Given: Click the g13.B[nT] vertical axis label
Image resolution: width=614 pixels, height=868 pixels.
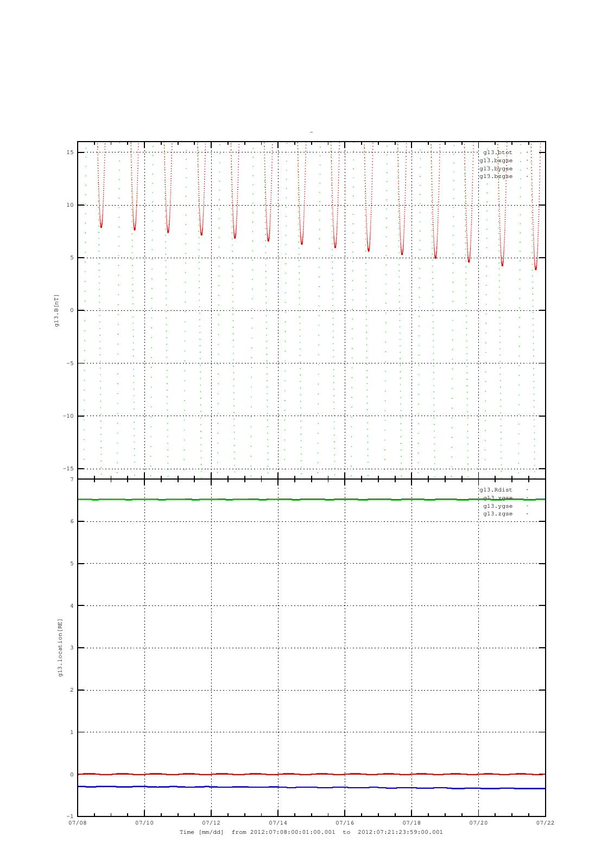Looking at the screenshot, I should 56,310.
